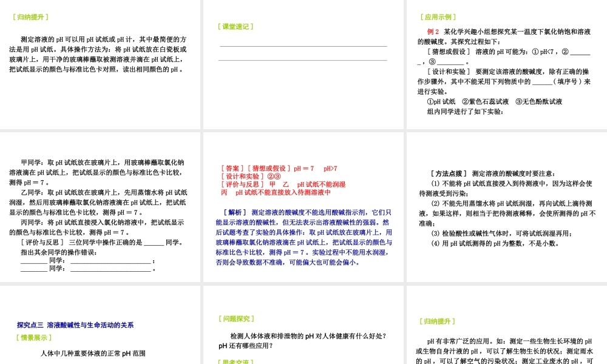Select the slide beginning with 甲同学

[x=100, y=207]
